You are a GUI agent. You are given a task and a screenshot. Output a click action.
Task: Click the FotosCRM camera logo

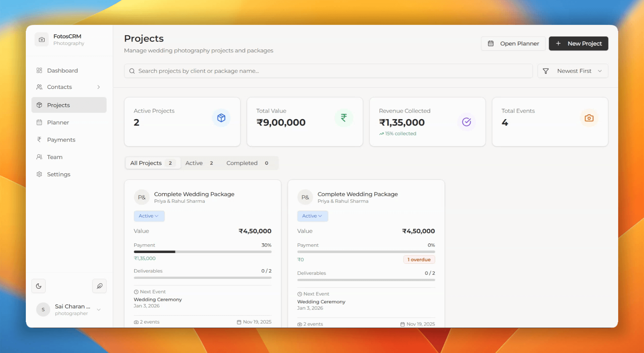42,39
